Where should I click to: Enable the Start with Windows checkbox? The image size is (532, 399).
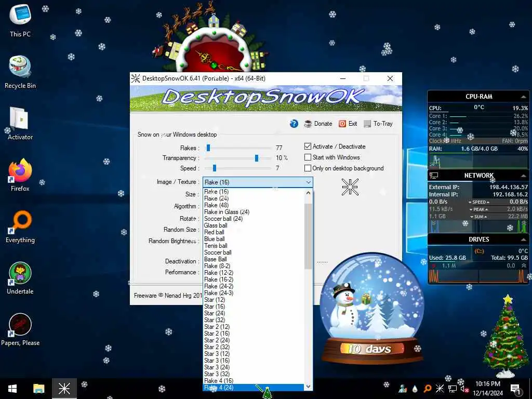pyautogui.click(x=308, y=157)
